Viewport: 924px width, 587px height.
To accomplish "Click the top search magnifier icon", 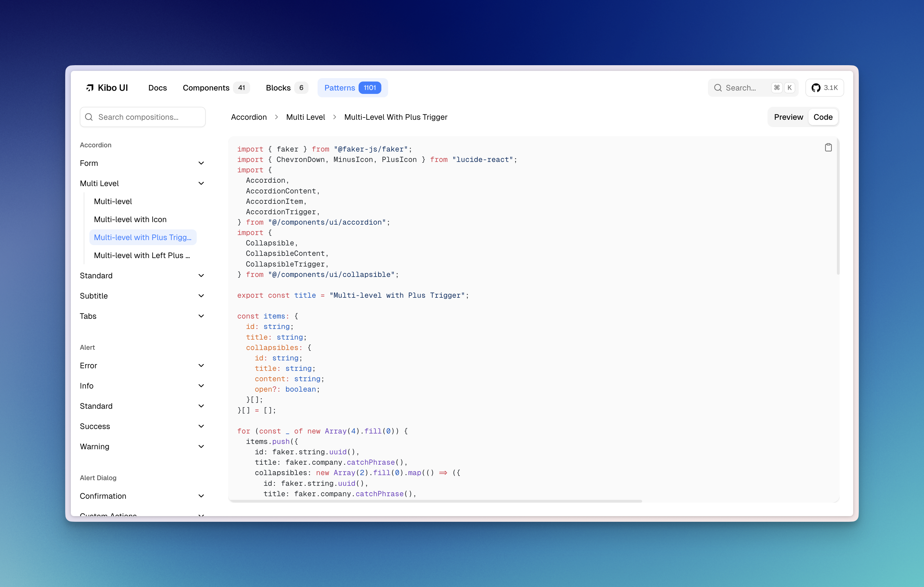I will (x=717, y=88).
